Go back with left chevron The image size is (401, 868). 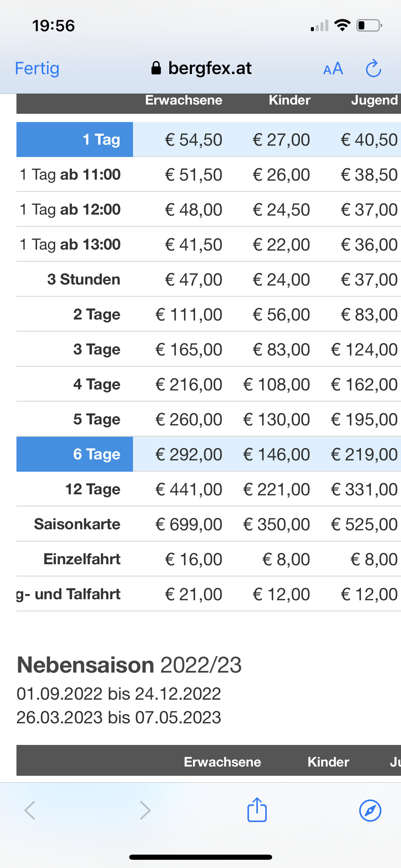(30, 810)
